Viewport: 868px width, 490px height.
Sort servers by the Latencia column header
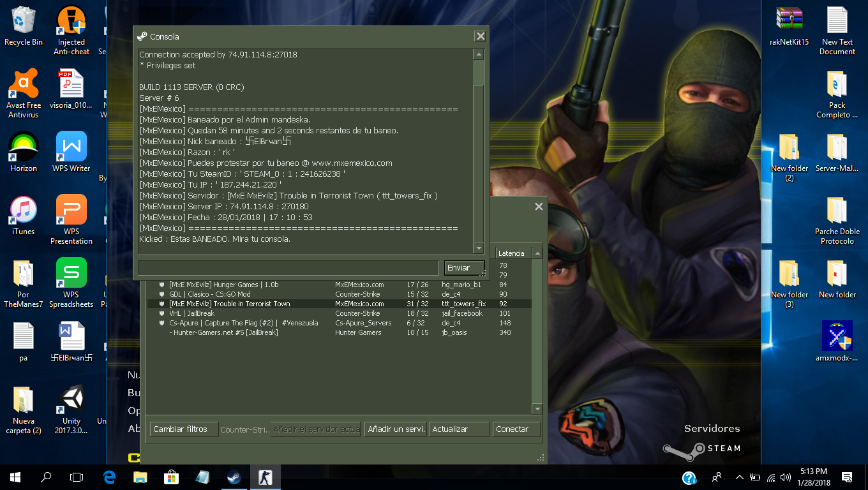(513, 253)
